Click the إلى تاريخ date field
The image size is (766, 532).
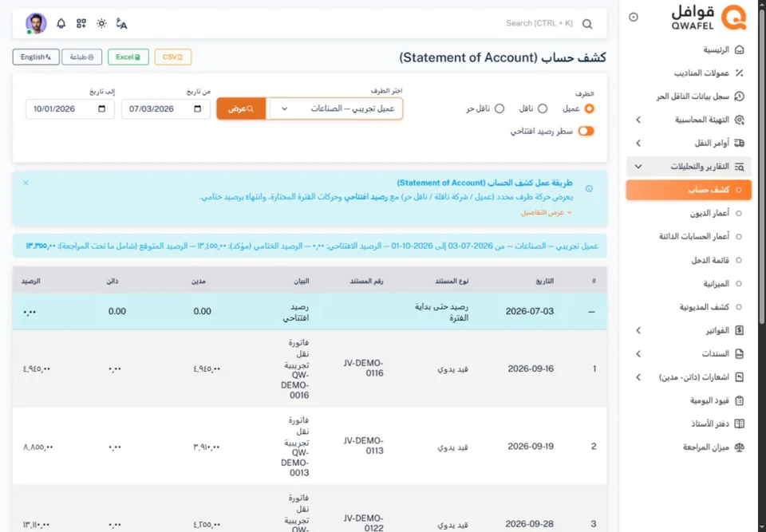[70, 109]
